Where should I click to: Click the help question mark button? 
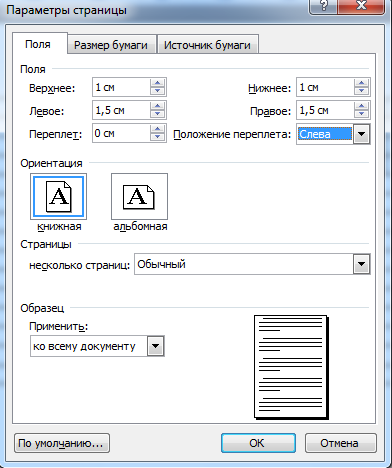tap(323, 6)
